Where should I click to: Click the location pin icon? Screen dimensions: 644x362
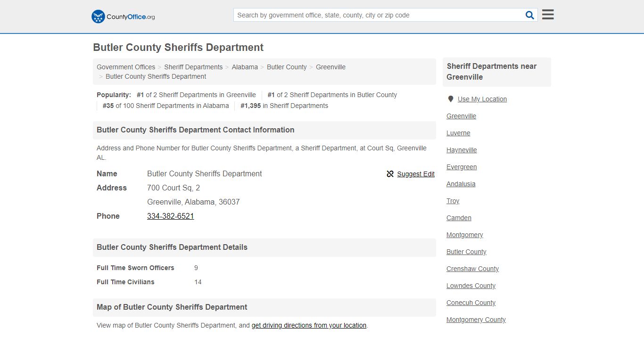click(x=451, y=99)
